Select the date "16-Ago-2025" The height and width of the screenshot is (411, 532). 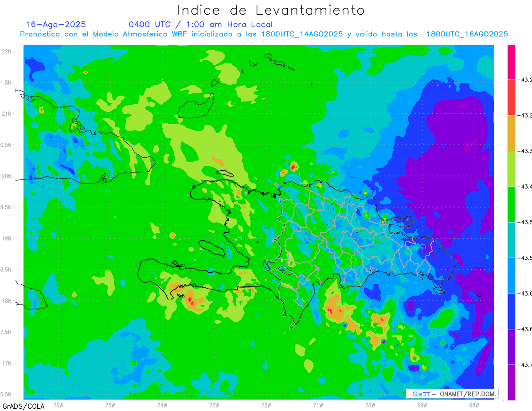[x=56, y=24]
